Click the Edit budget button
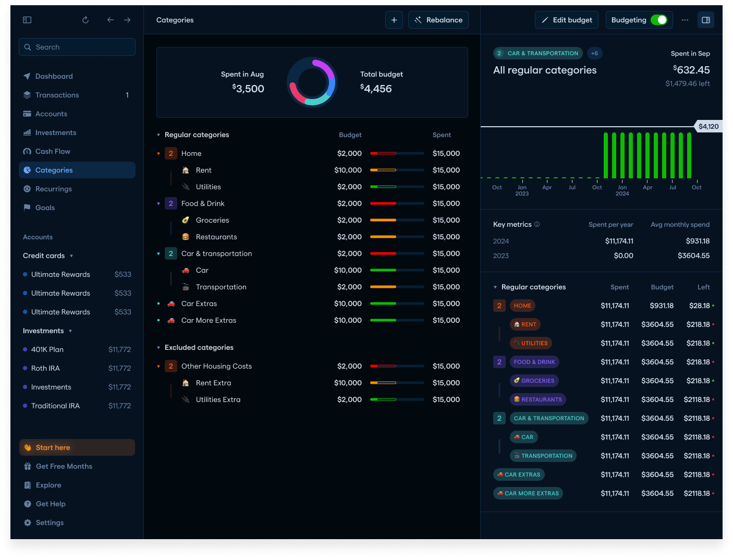 click(x=567, y=20)
